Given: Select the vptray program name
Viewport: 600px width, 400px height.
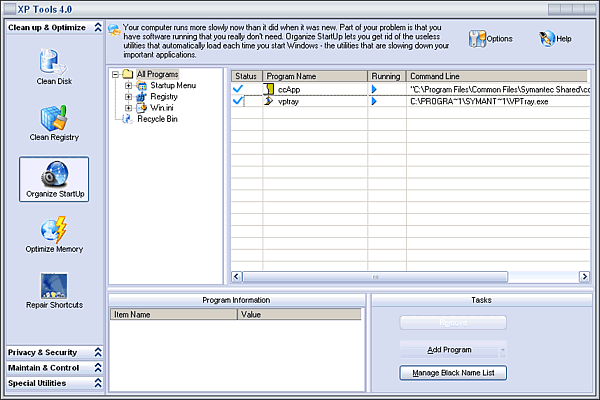Looking at the screenshot, I should click(288, 101).
